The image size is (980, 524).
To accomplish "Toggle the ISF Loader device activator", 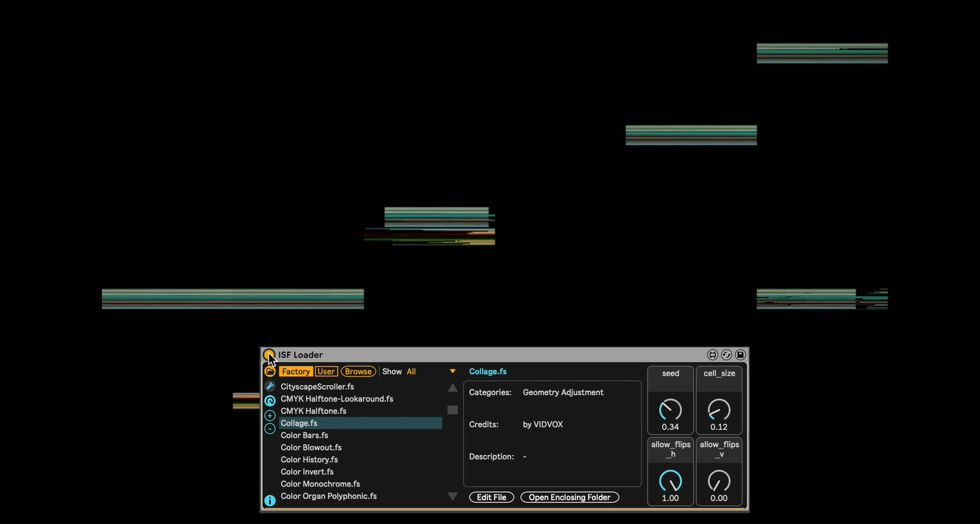I will pyautogui.click(x=268, y=355).
